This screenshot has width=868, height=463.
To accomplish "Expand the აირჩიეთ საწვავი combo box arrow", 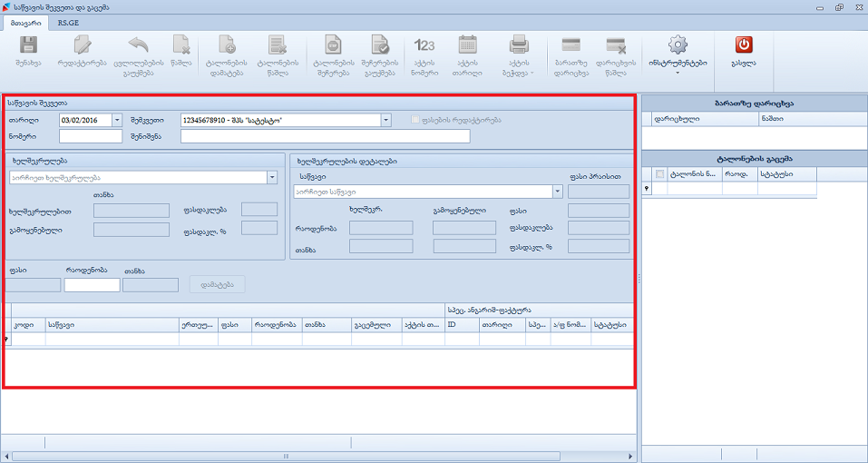I will pos(558,192).
